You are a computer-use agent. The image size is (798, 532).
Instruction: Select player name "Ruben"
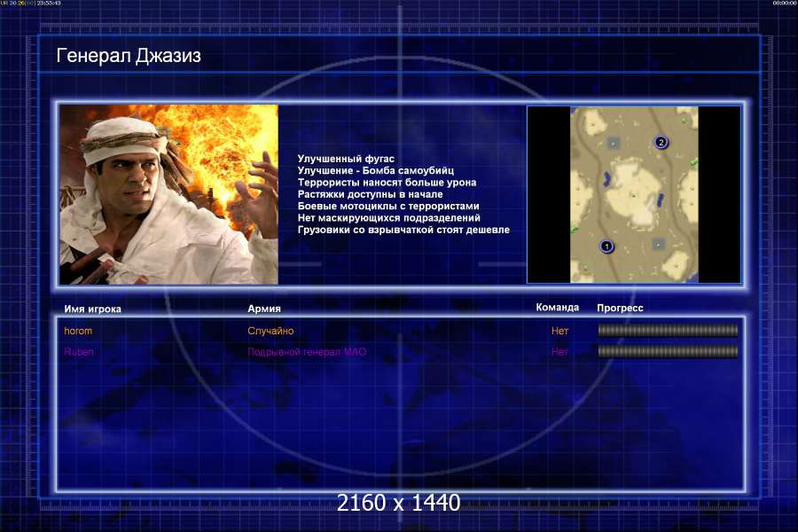[x=79, y=352]
